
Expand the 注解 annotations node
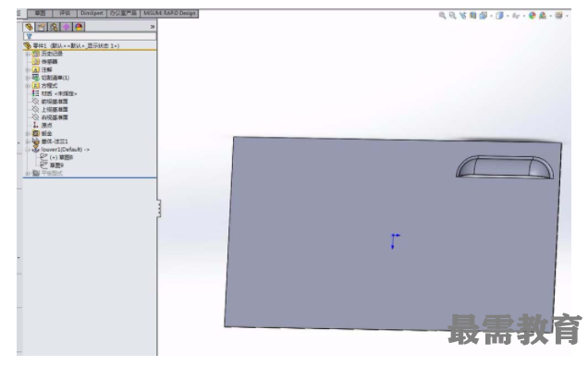point(28,69)
